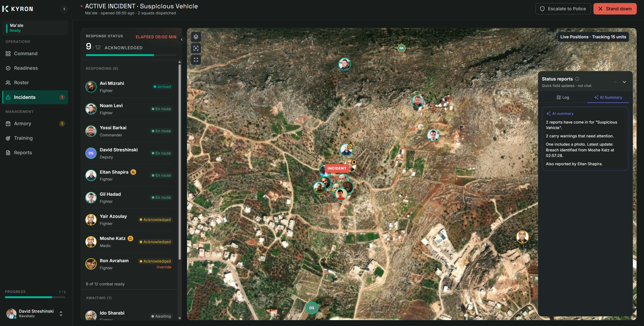Click the red INCIDENT marker on map
The width and height of the screenshot is (644, 326).
coord(337,168)
